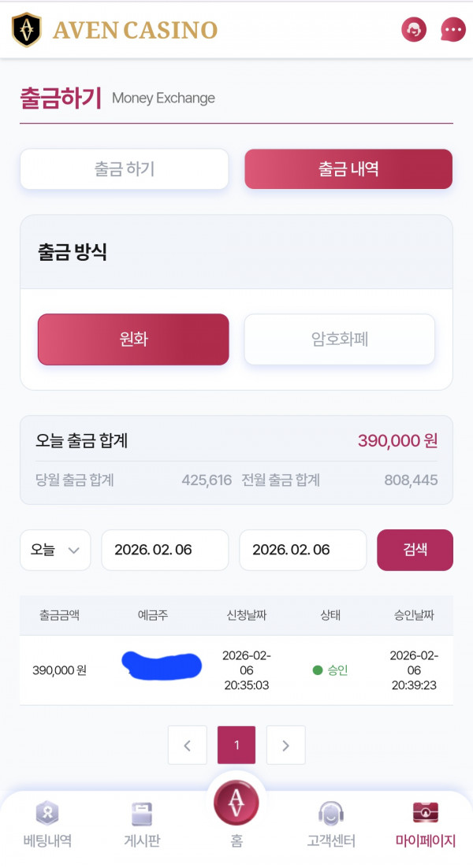Viewport: 473px width, 868px height.
Task: Click the headset profile icon in the header
Action: click(x=413, y=29)
